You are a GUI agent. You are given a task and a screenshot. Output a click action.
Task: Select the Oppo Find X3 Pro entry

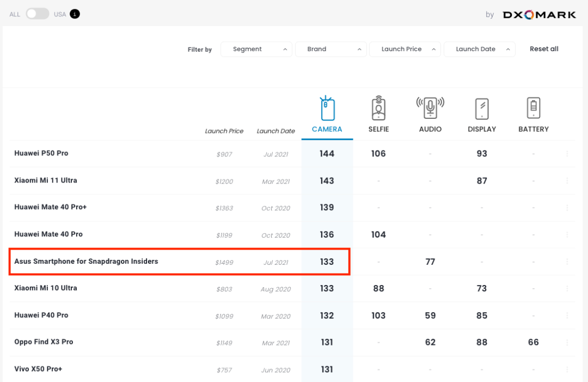tap(44, 342)
